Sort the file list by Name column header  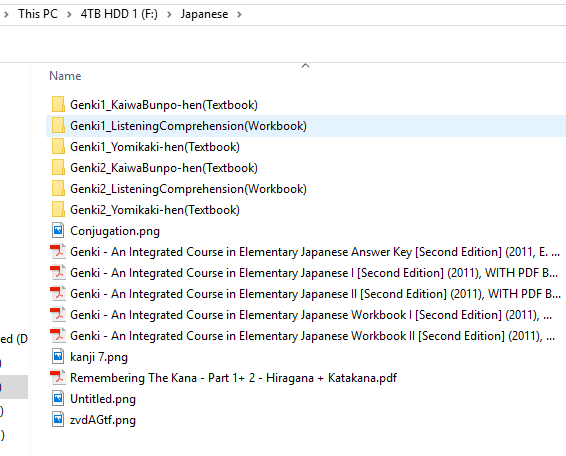click(65, 76)
